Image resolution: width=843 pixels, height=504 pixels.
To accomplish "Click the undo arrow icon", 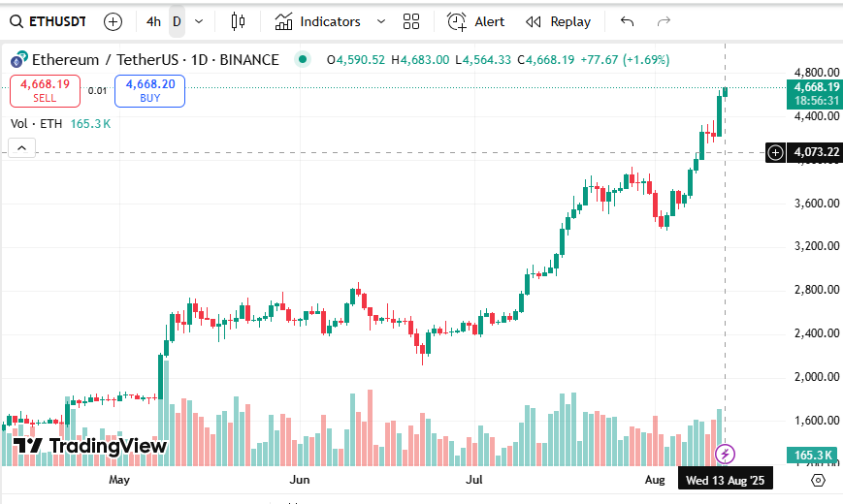I will pyautogui.click(x=627, y=21).
